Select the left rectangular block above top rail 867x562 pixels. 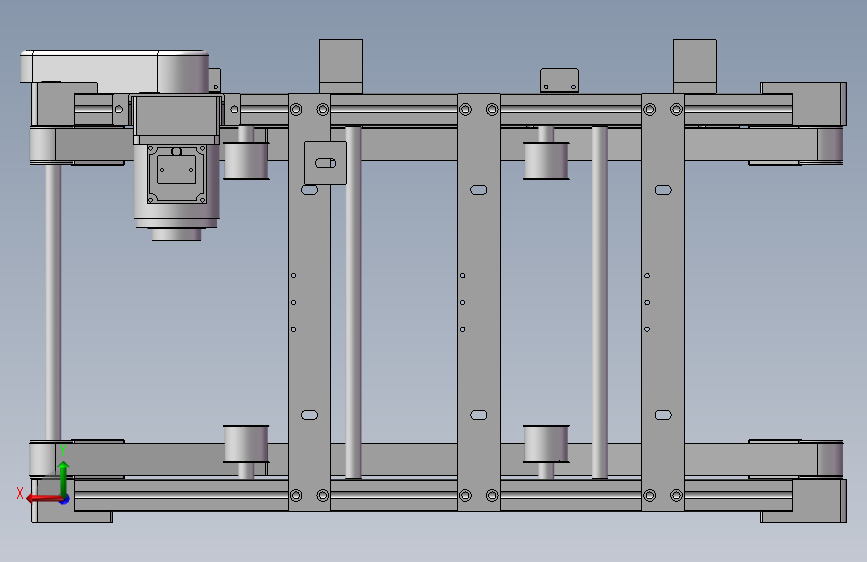(x=341, y=66)
